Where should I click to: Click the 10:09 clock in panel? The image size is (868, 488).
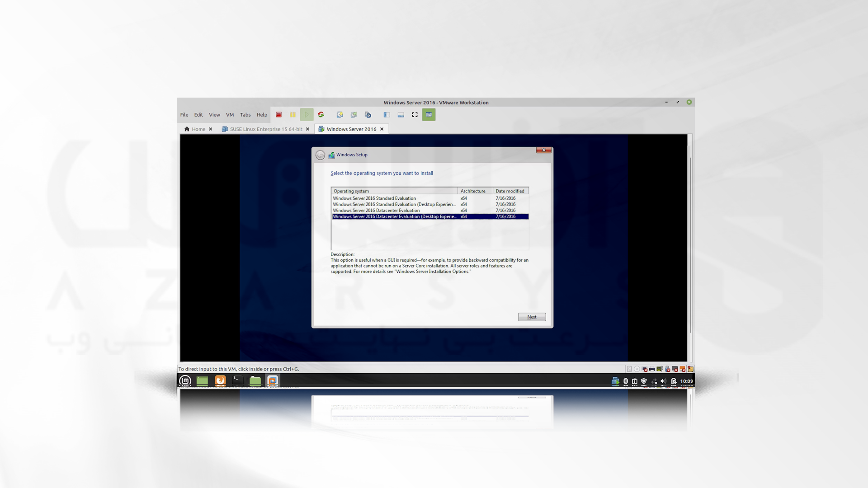point(686,381)
